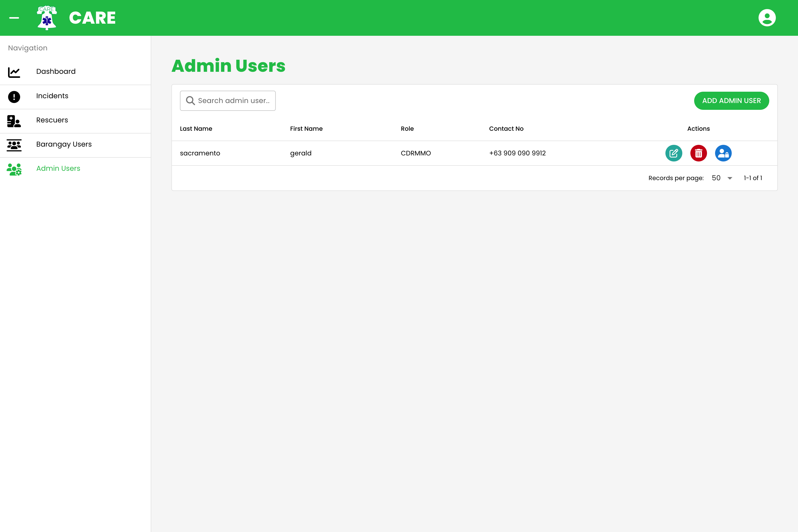Navigate to Incidents menu item

pyautogui.click(x=52, y=96)
